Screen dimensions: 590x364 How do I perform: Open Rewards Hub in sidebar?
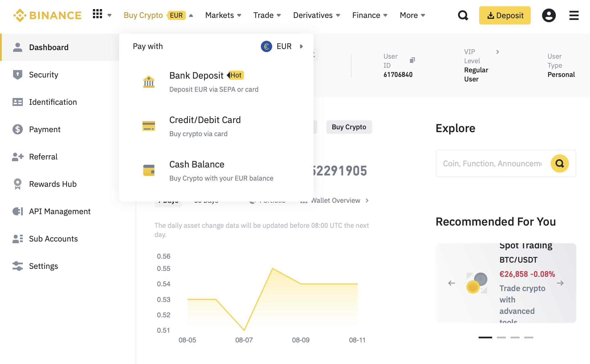point(53,184)
